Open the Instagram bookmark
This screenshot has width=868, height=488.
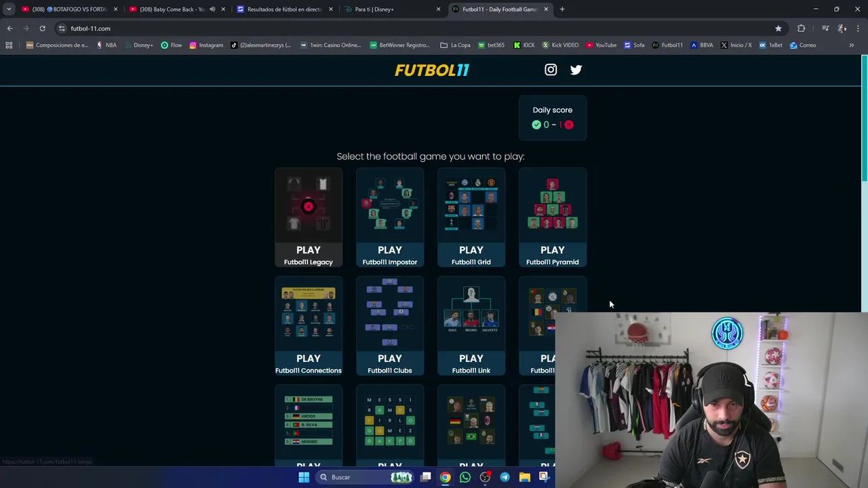click(206, 45)
